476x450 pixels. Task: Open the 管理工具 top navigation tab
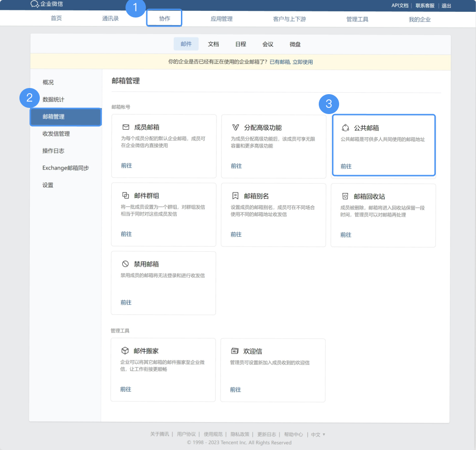click(x=357, y=19)
